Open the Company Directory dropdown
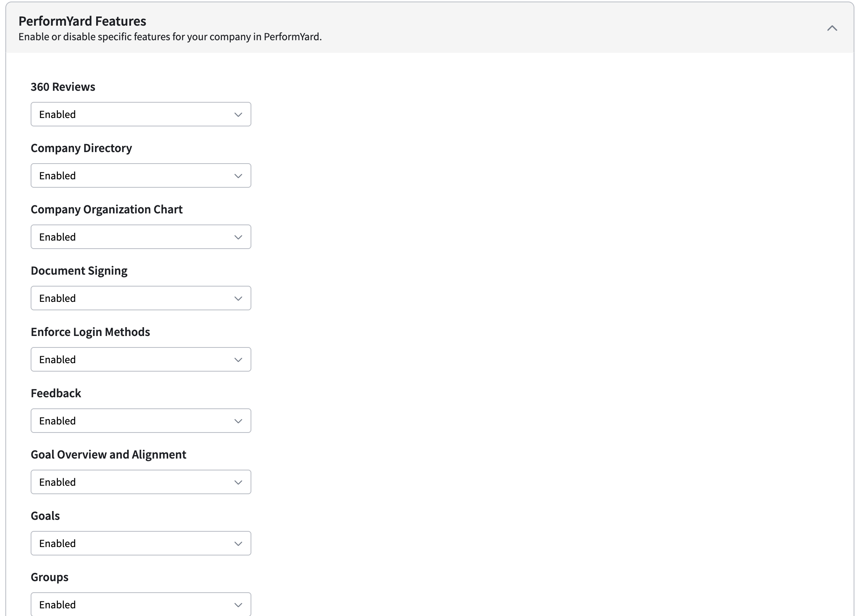The image size is (859, 616). click(x=141, y=175)
